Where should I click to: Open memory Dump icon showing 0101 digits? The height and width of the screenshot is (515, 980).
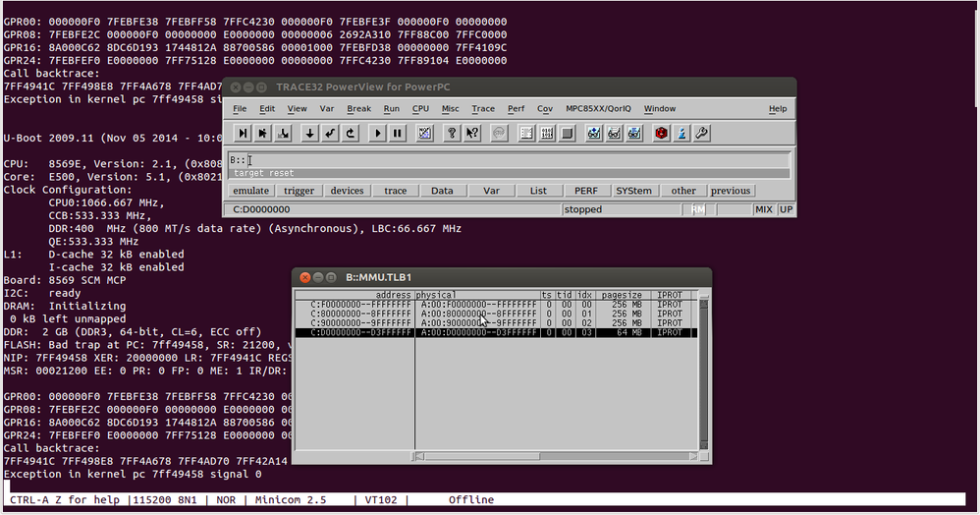tap(547, 133)
